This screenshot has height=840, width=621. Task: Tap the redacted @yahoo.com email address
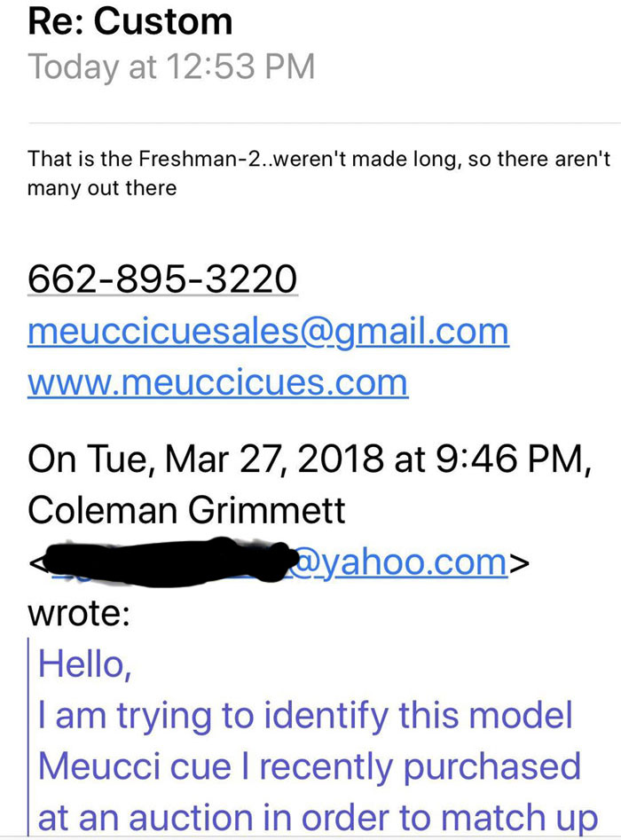coord(268,561)
